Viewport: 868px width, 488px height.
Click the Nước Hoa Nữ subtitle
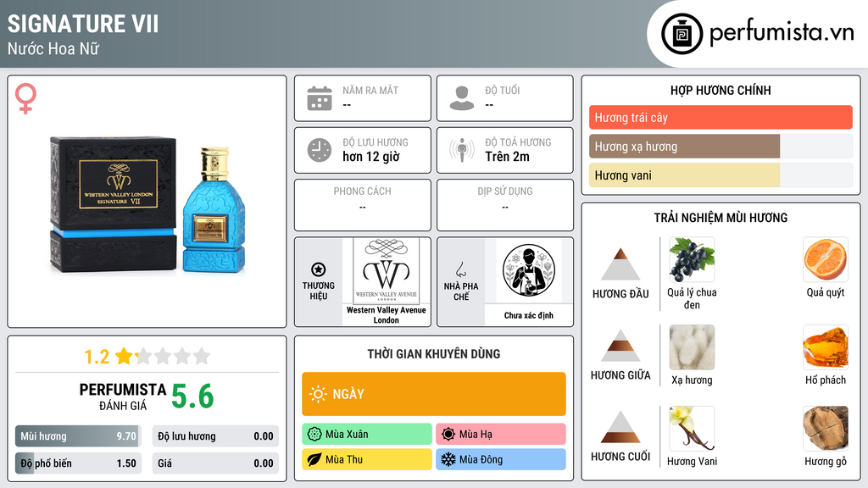(53, 48)
